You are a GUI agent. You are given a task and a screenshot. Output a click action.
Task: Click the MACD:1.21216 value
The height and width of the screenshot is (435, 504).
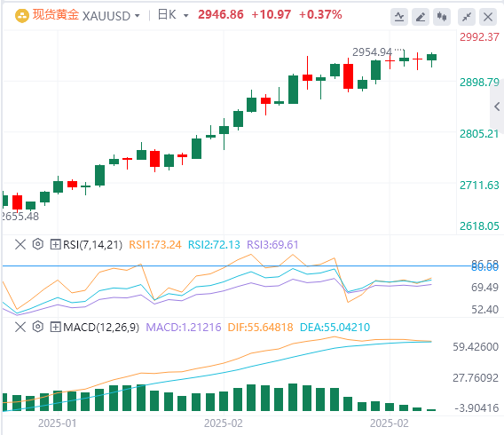coord(184,328)
